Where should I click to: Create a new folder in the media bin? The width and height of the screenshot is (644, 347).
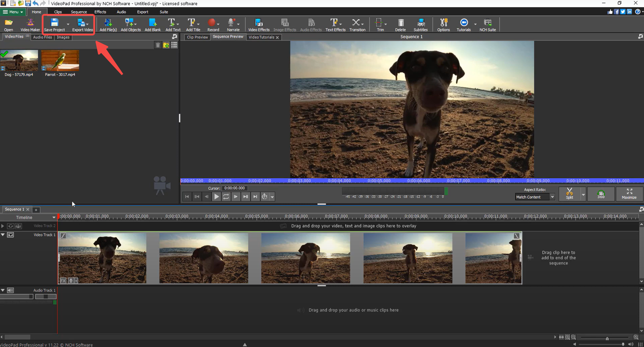tap(166, 45)
